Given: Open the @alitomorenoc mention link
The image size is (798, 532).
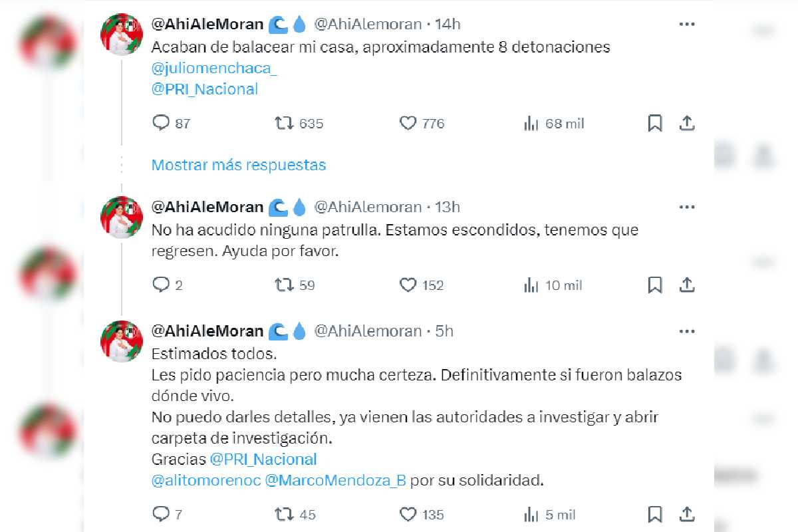Looking at the screenshot, I should 205,480.
